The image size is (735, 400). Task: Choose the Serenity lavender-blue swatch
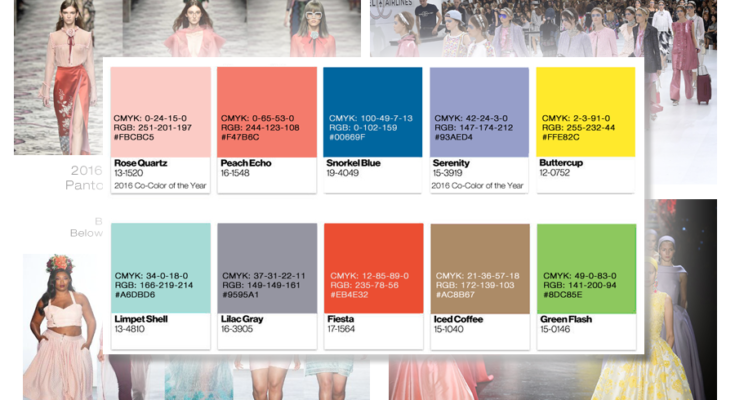[x=479, y=112]
